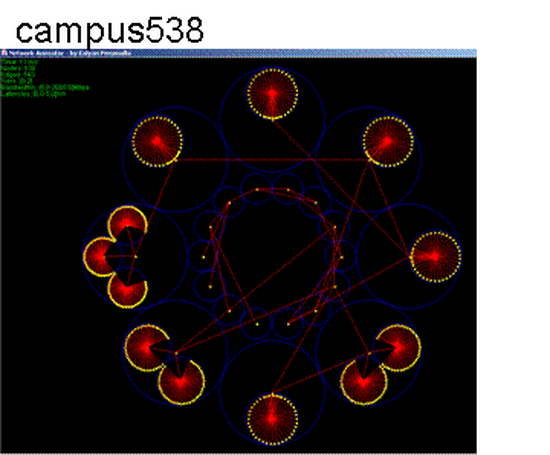Select the upper-left full-circle node cluster hub
Image resolution: width=550 pixels, height=455 pixels.
(x=157, y=141)
